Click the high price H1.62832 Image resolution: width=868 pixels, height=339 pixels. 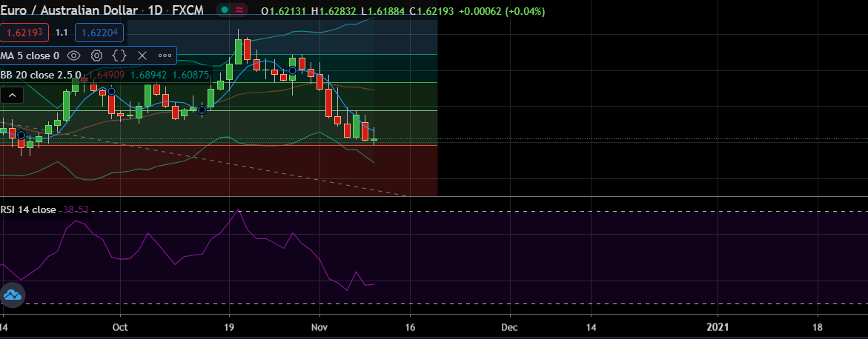(x=335, y=11)
